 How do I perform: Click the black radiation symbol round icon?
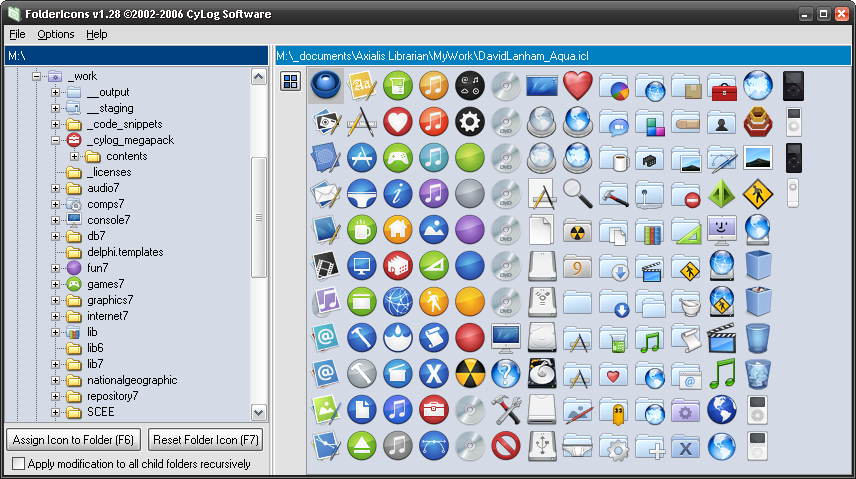(469, 374)
